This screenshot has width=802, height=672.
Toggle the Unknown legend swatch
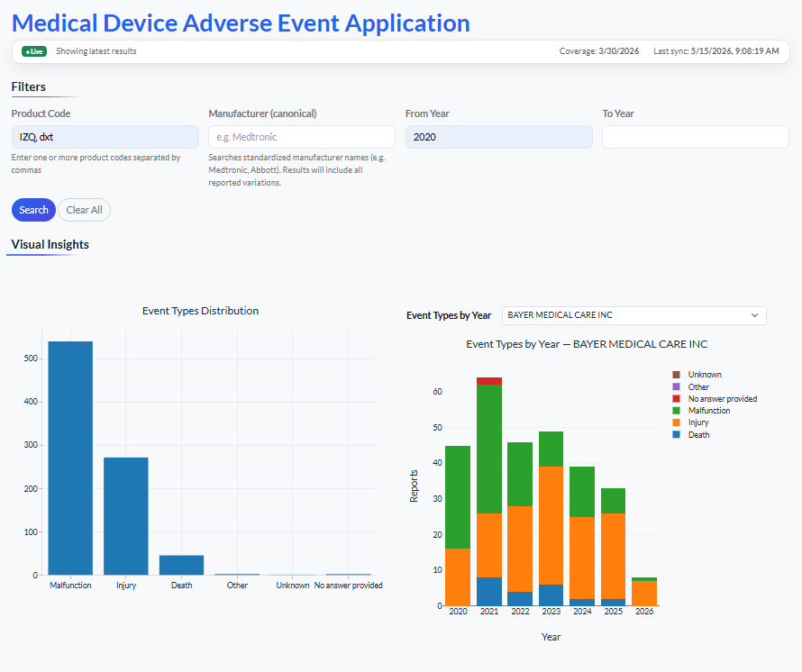tap(676, 375)
